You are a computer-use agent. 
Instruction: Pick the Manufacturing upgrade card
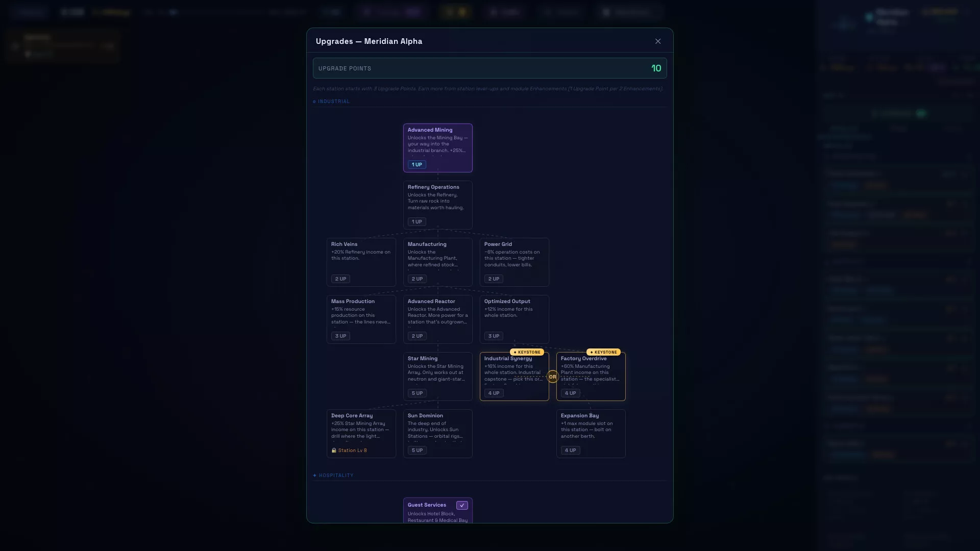pyautogui.click(x=438, y=262)
